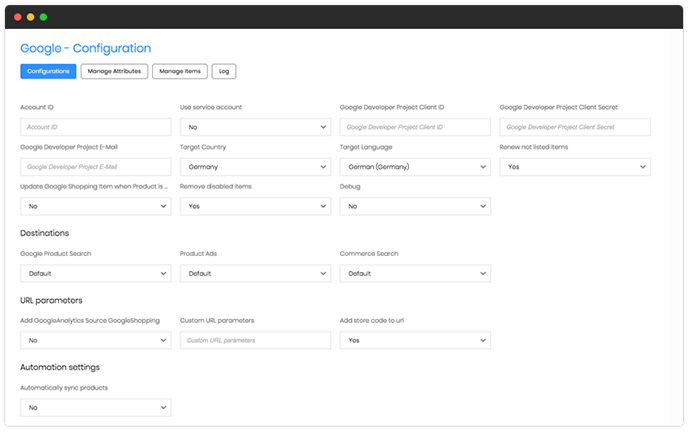Expand the Automatically sync products dropdown
The height and width of the screenshot is (432, 689).
(95, 407)
